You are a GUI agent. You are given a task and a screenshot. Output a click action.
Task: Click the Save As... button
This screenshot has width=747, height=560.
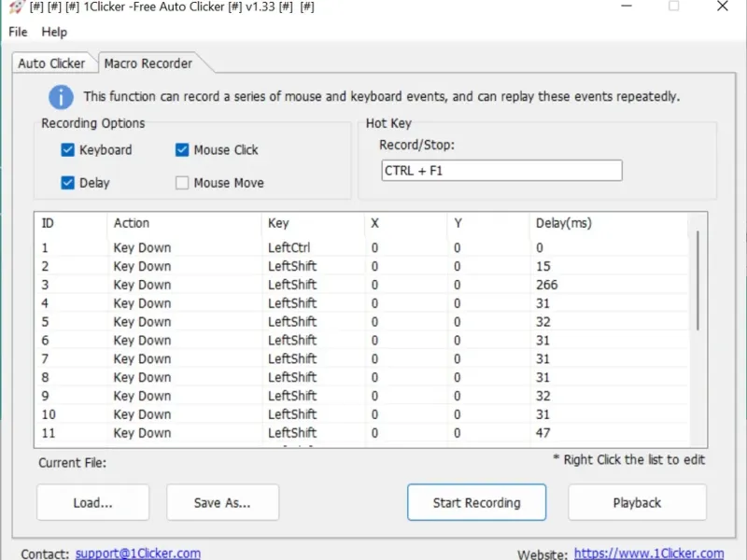point(222,502)
